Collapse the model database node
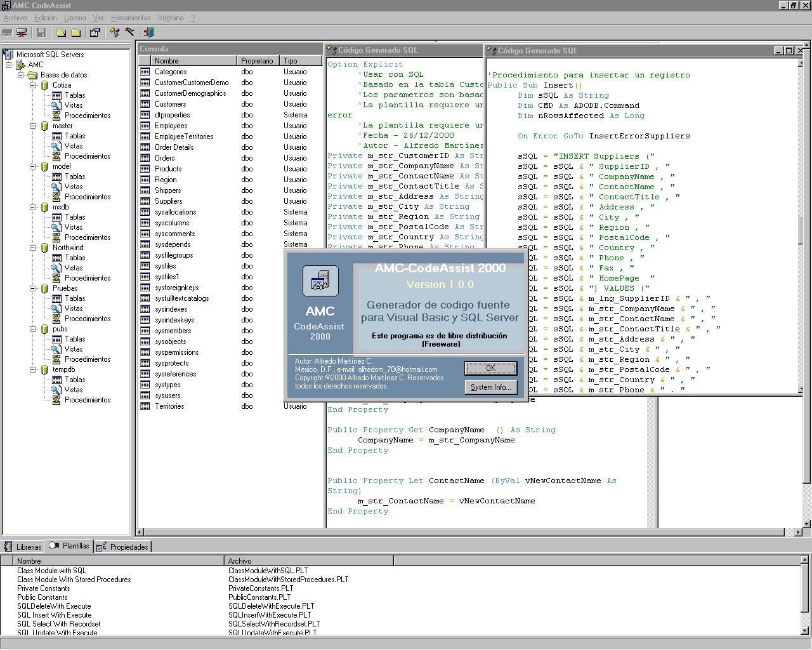This screenshot has width=812, height=650. [x=33, y=166]
